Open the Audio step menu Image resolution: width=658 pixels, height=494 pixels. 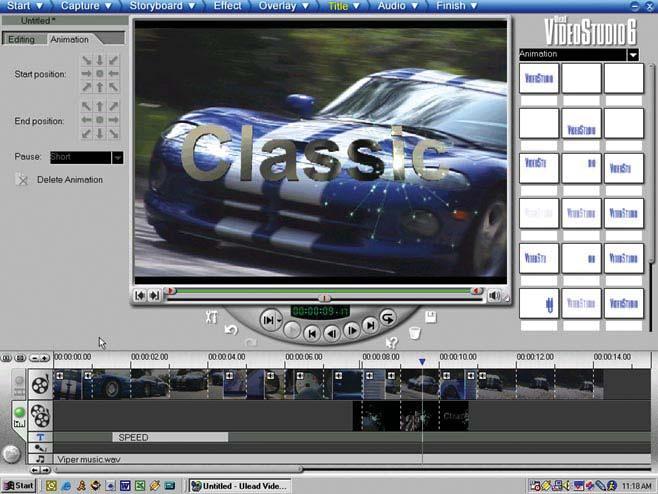(397, 6)
